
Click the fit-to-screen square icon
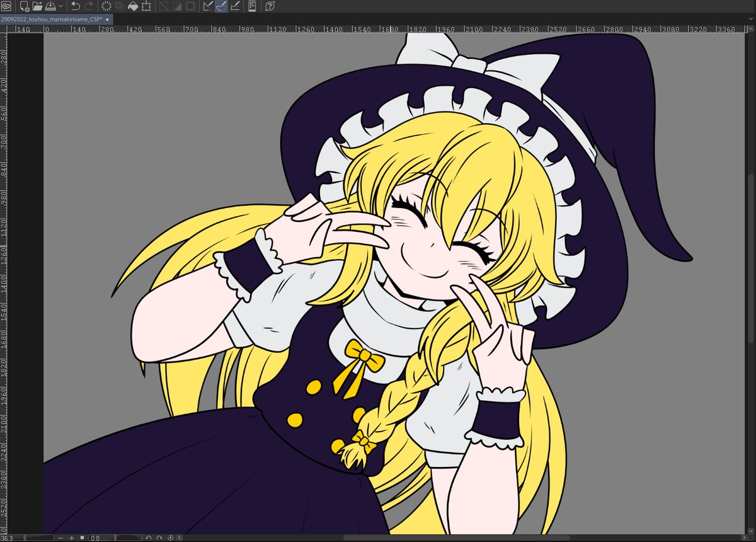point(82,538)
